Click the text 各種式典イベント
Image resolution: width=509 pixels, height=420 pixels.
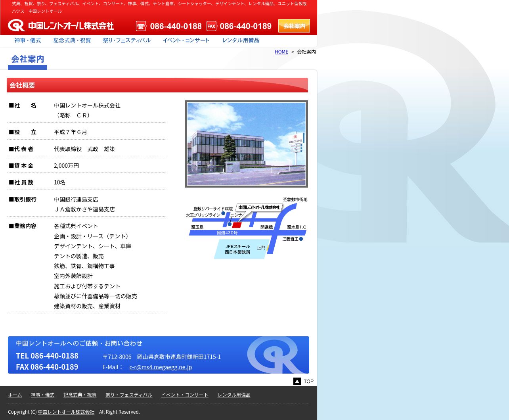(x=76, y=226)
